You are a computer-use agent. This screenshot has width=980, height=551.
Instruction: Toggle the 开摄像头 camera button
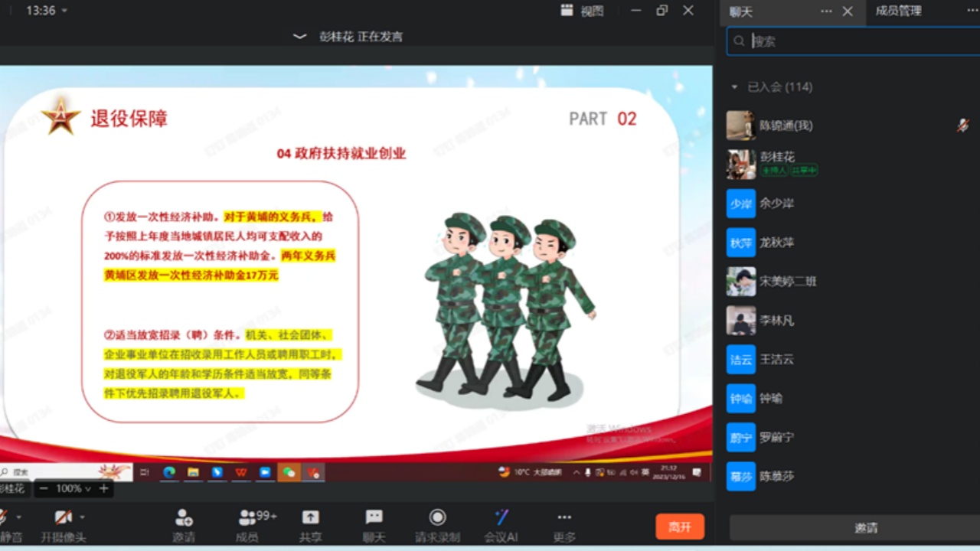point(63,518)
